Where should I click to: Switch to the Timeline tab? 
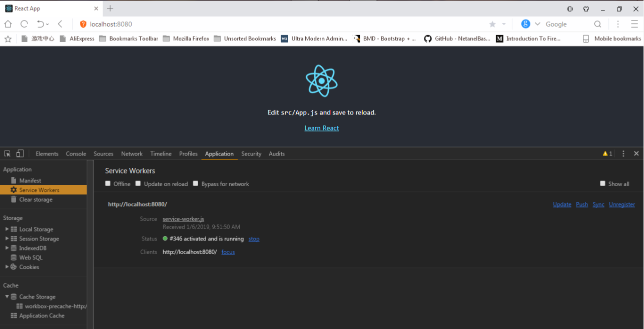[161, 153]
